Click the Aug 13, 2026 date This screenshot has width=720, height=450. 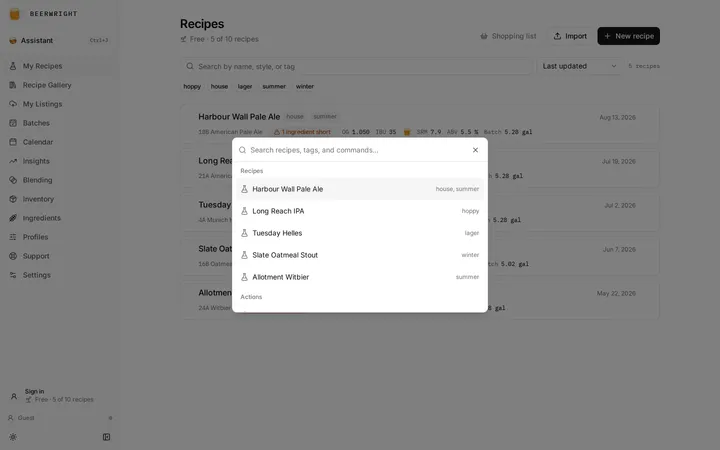(x=617, y=118)
